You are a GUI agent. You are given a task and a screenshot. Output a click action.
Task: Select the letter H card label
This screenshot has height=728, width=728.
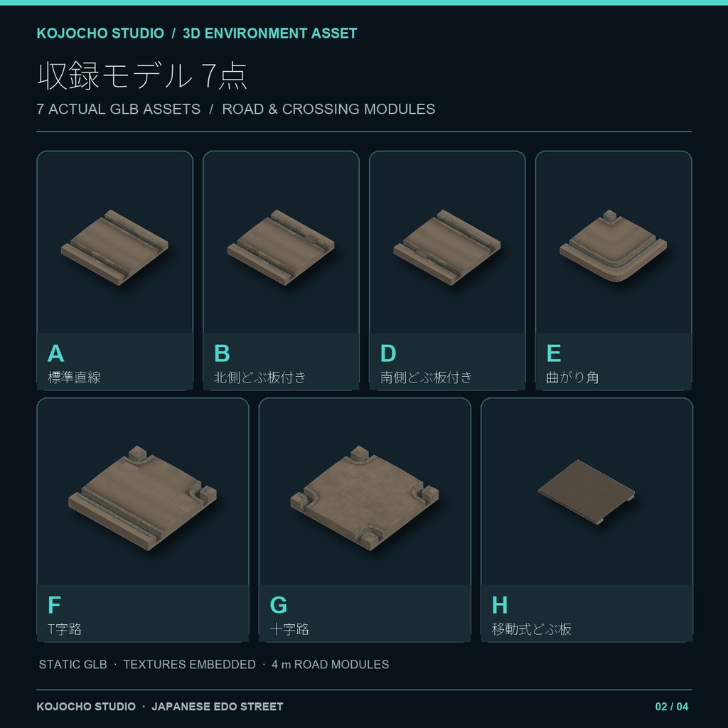(500, 605)
